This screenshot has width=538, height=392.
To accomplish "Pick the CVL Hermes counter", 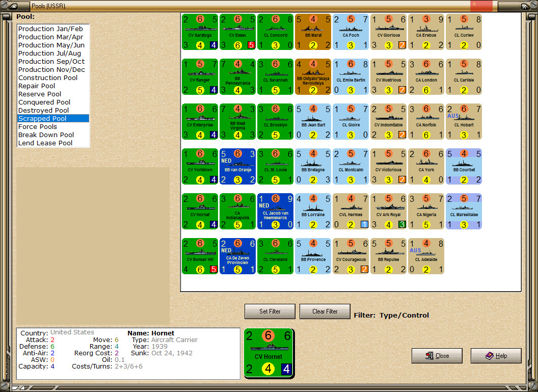I will pos(351,212).
